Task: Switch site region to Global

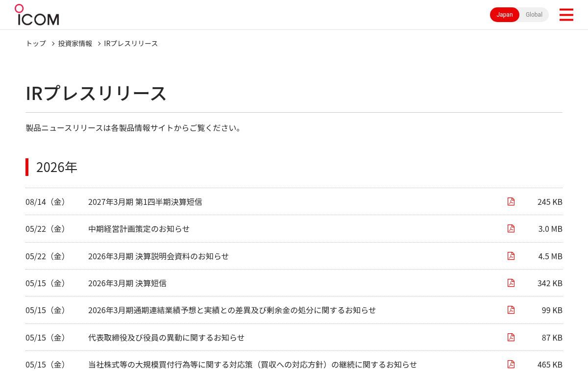Action: (x=534, y=15)
